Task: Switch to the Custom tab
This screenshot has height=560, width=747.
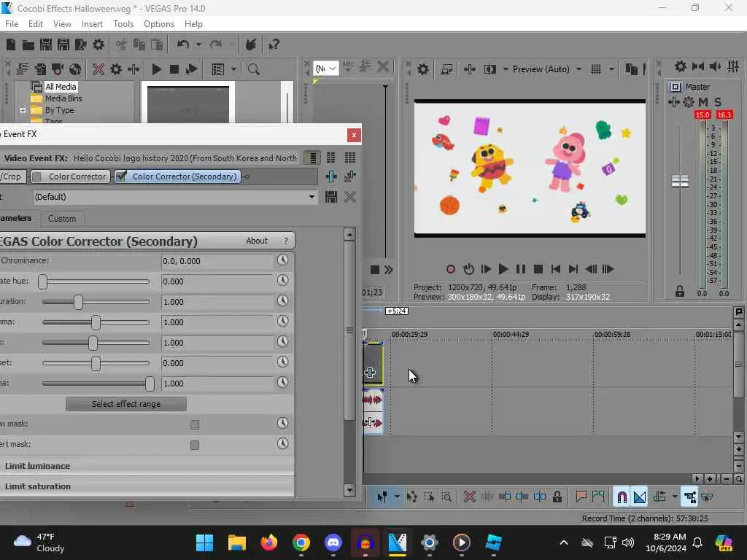Action: click(x=62, y=219)
